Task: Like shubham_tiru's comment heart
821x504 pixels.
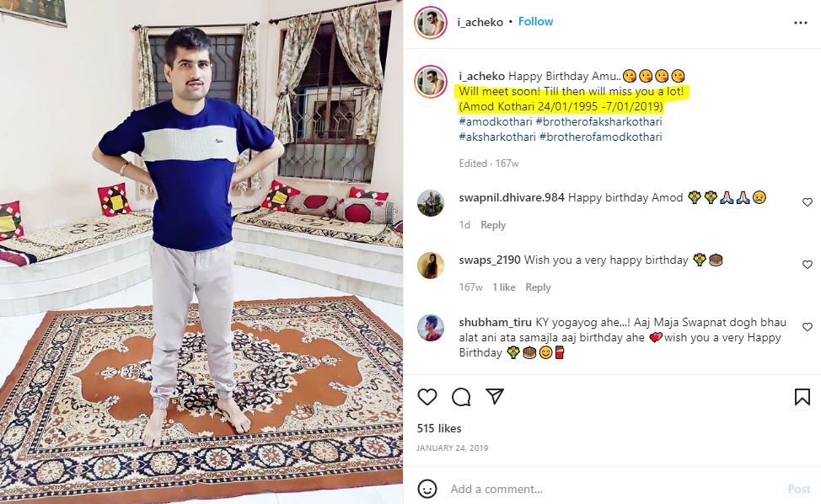Action: (808, 326)
